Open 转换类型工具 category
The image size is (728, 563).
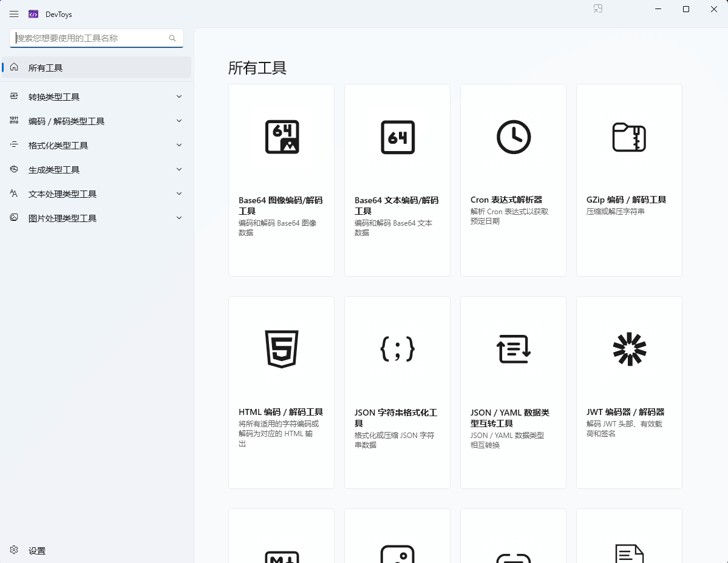(x=97, y=96)
